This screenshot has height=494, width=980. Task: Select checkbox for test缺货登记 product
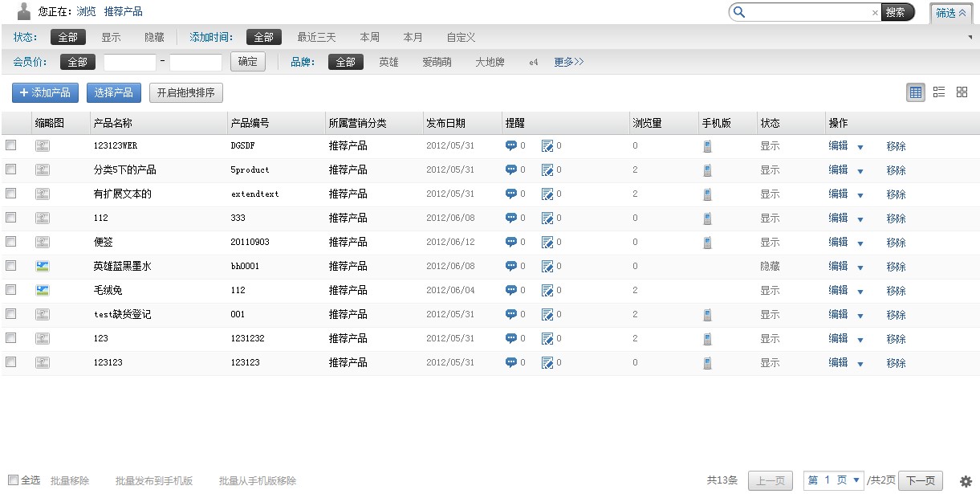(11, 314)
